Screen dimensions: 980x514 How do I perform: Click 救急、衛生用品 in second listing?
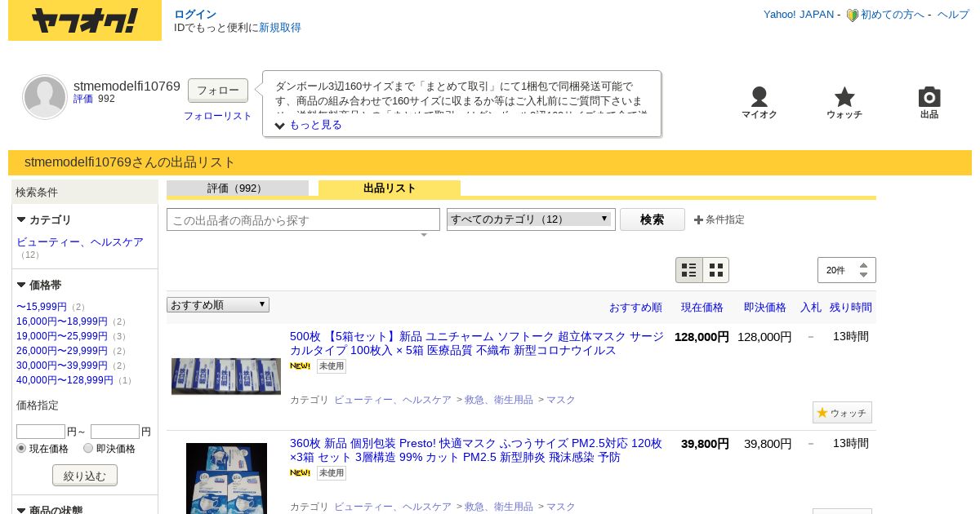tap(499, 507)
